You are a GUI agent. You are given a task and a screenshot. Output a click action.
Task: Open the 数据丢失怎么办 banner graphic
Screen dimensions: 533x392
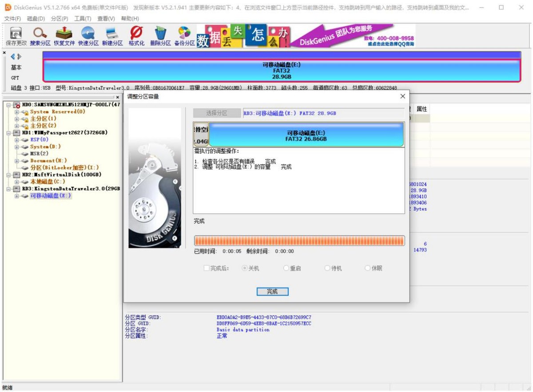tap(243, 36)
